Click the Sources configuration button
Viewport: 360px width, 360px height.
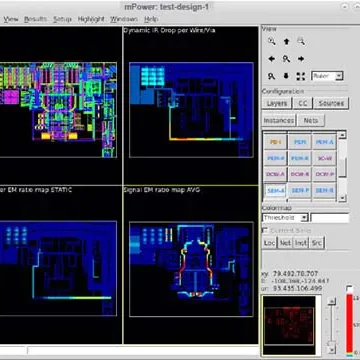[x=331, y=103]
